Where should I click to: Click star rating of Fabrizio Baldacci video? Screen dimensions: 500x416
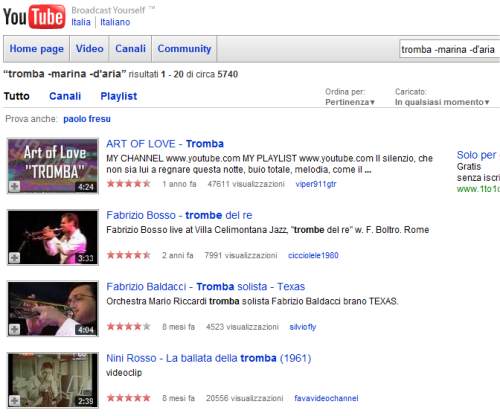(x=128, y=327)
